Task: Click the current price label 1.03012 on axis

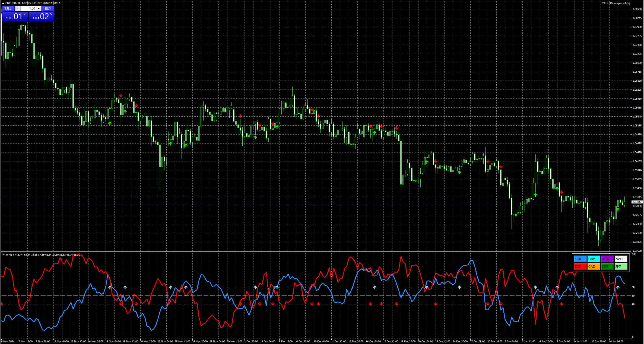Action: click(x=637, y=202)
